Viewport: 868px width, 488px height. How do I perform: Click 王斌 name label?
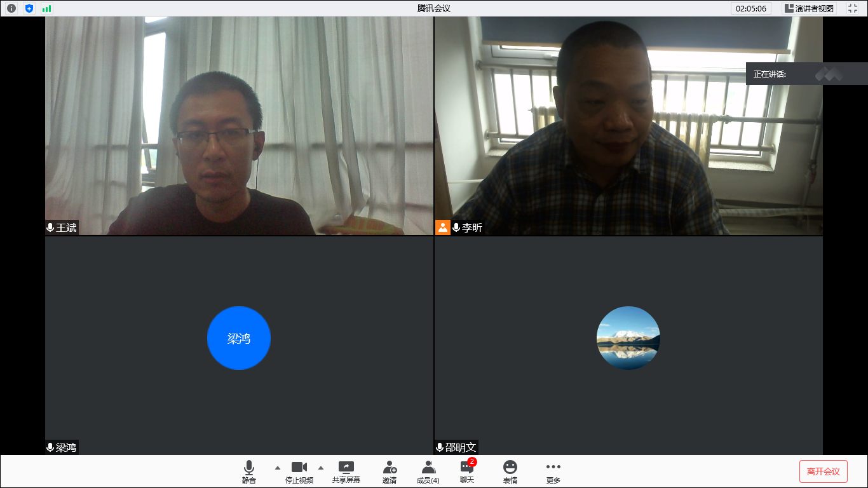click(66, 227)
